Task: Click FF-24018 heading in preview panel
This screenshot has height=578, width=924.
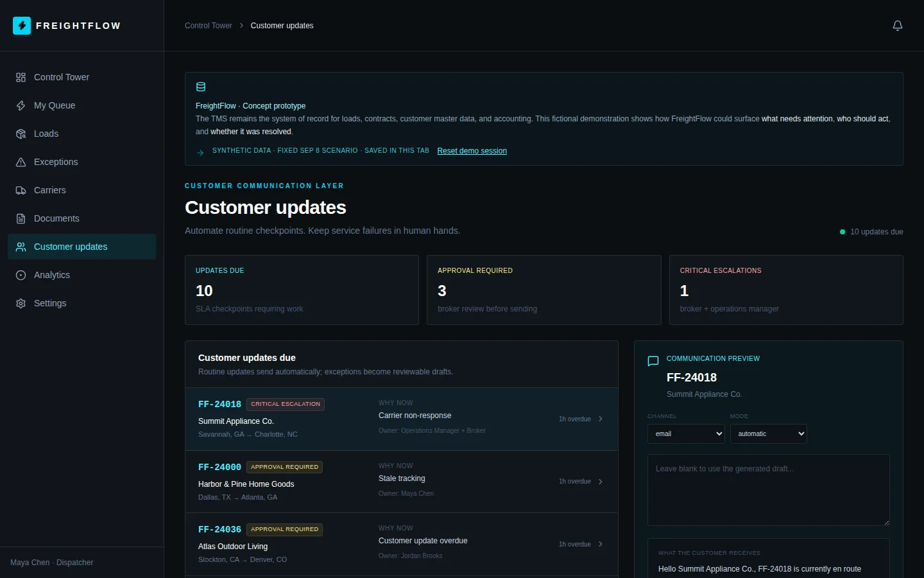Action: (x=692, y=378)
